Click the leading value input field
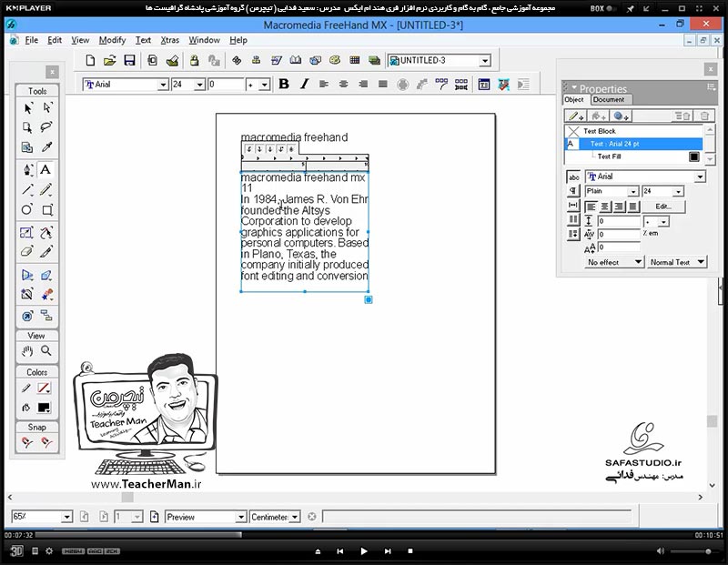This screenshot has width=728, height=565. click(x=619, y=221)
